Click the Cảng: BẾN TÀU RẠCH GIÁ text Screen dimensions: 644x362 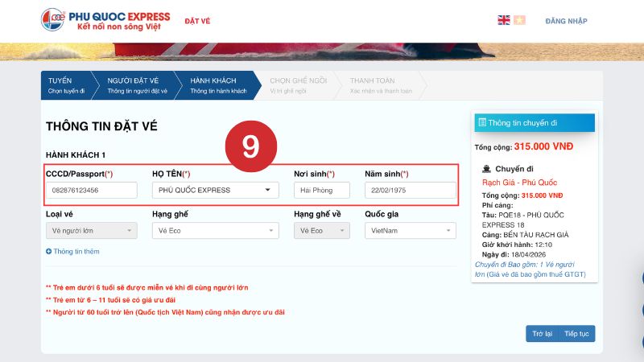tap(526, 235)
